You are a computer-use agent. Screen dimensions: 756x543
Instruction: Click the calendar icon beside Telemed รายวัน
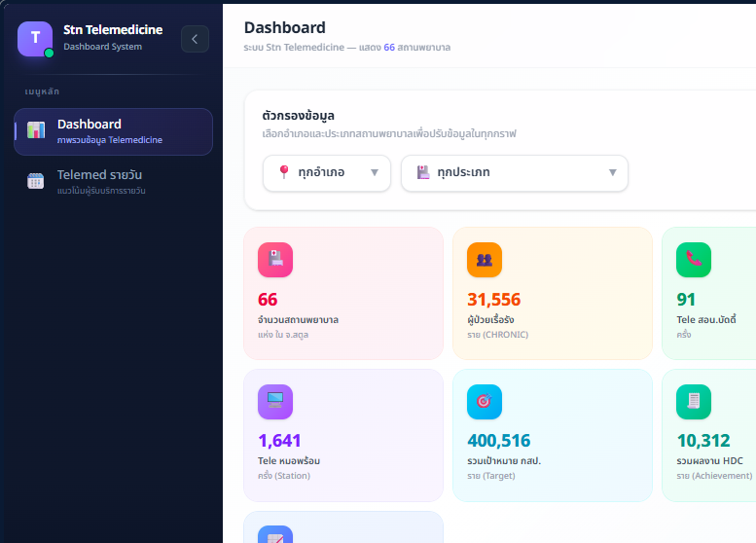[36, 181]
